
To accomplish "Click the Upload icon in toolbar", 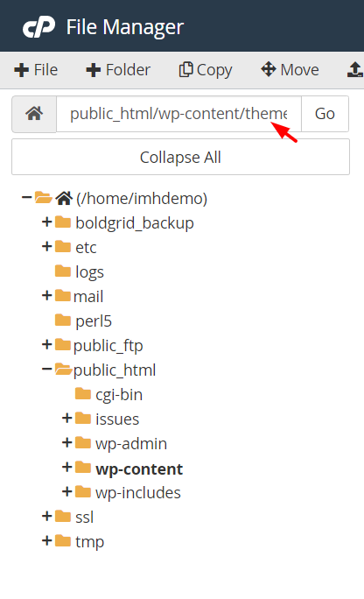I will pyautogui.click(x=355, y=69).
